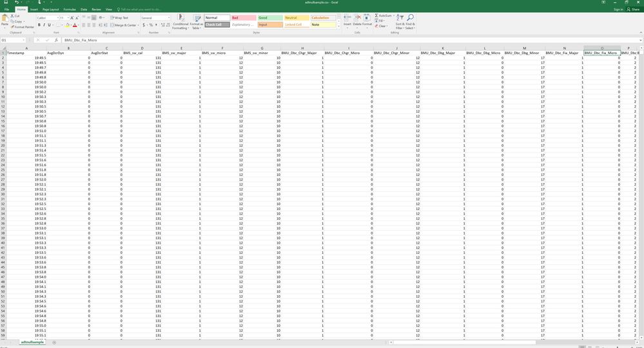Image resolution: width=644 pixels, height=348 pixels.
Task: Open the font size dropdown
Action: coord(67,18)
